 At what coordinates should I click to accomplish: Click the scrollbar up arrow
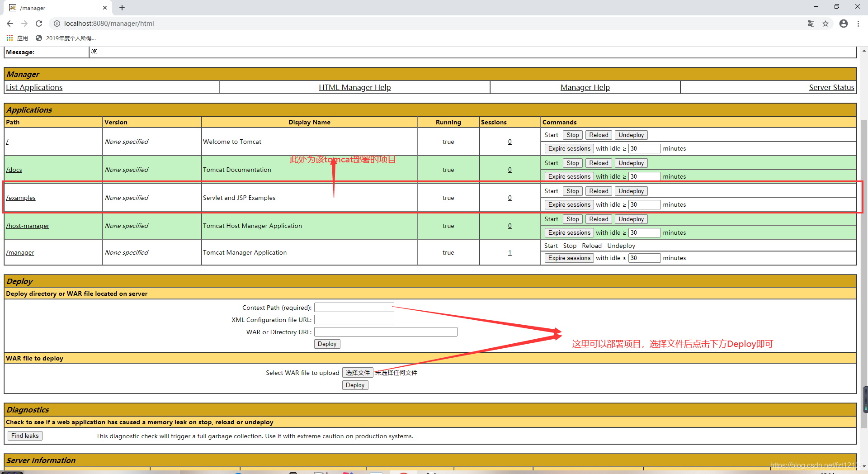[x=864, y=50]
